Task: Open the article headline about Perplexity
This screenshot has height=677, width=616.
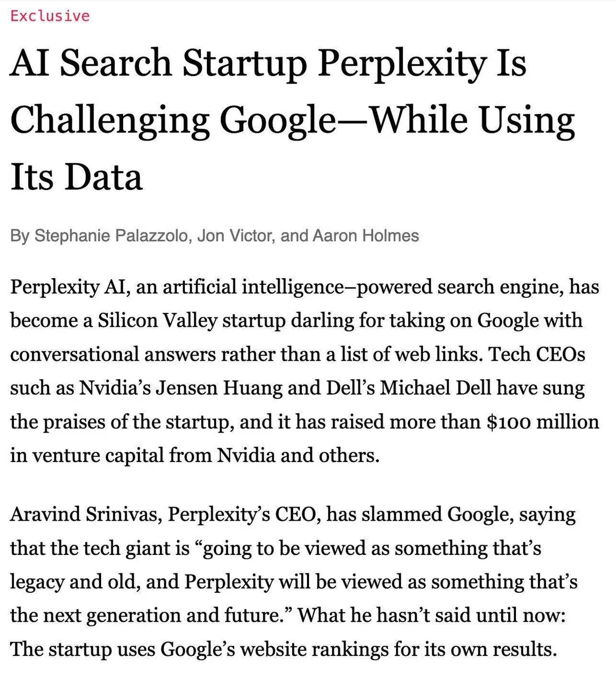Action: [267, 64]
